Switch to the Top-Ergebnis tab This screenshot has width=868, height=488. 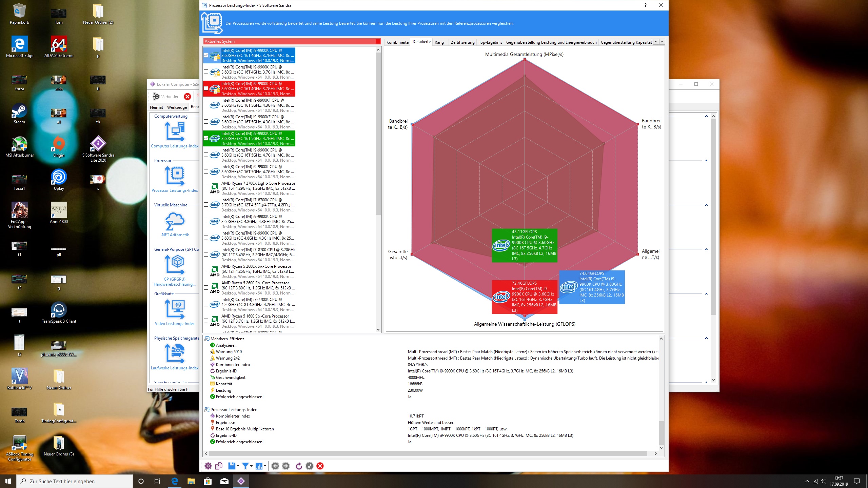(490, 42)
